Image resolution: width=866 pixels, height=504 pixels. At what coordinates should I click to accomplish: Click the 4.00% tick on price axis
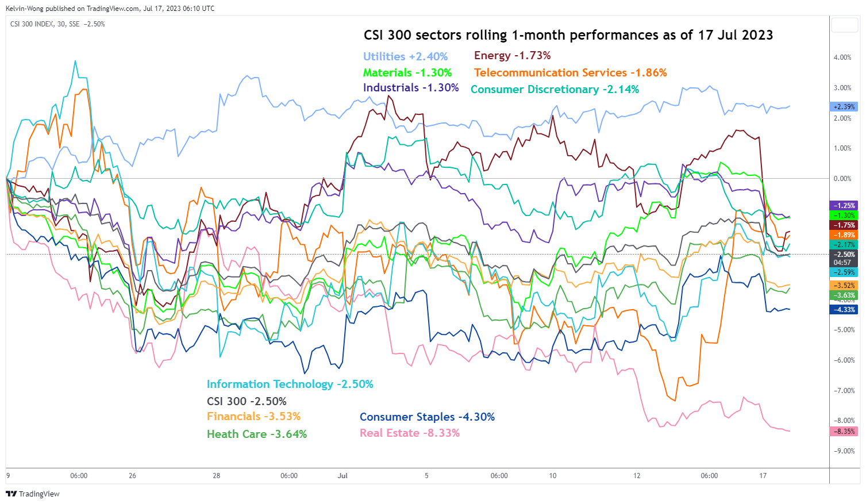click(842, 57)
